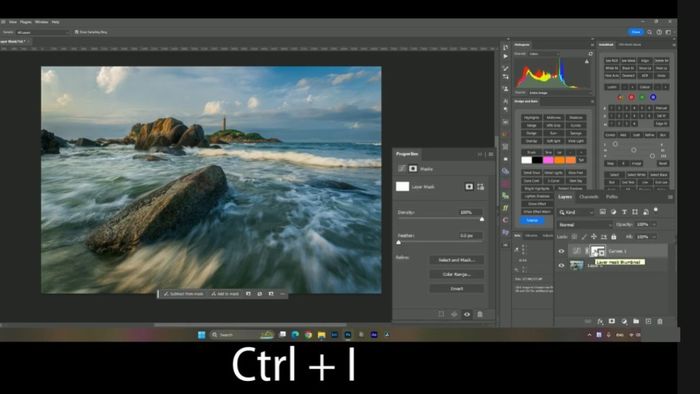Edit the Feather value field

pos(470,236)
